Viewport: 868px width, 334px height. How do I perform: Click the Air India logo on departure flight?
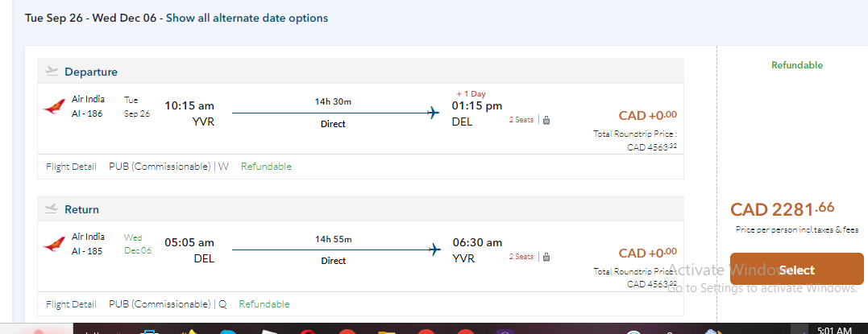[x=55, y=106]
